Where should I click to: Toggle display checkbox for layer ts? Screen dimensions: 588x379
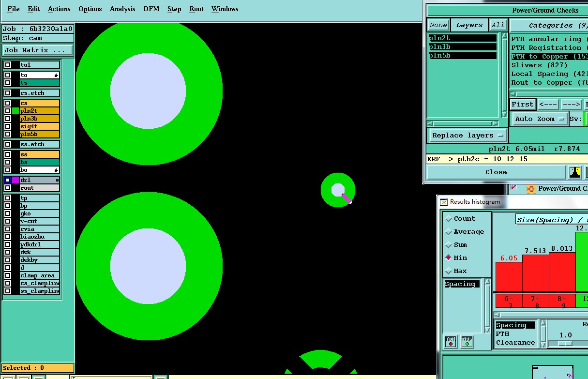8,83
